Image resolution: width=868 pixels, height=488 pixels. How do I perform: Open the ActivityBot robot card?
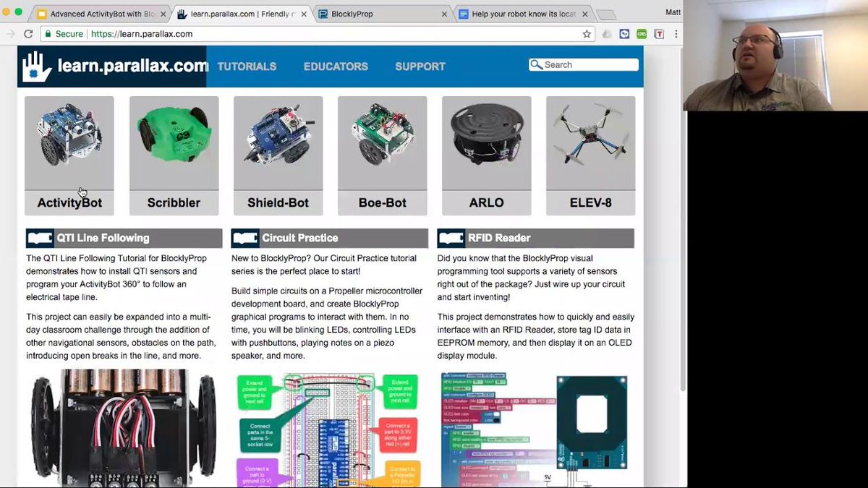[x=69, y=155]
